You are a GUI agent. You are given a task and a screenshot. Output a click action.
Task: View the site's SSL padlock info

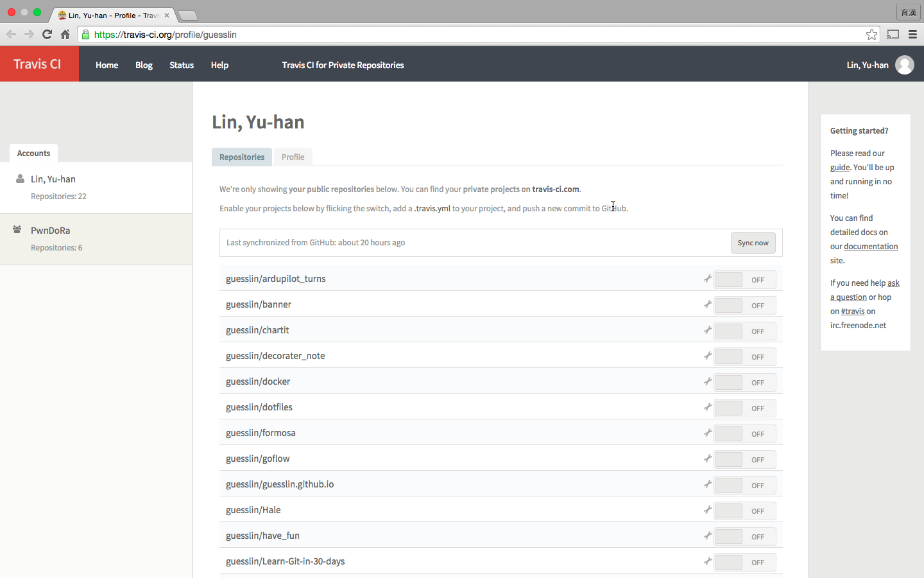(86, 35)
